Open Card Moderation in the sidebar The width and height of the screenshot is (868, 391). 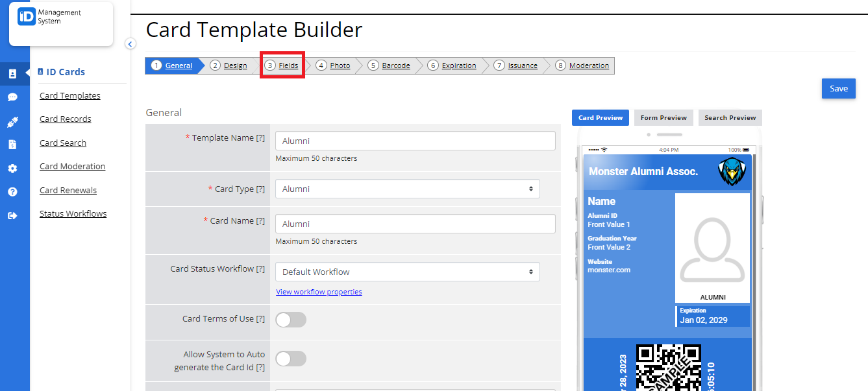(x=72, y=166)
